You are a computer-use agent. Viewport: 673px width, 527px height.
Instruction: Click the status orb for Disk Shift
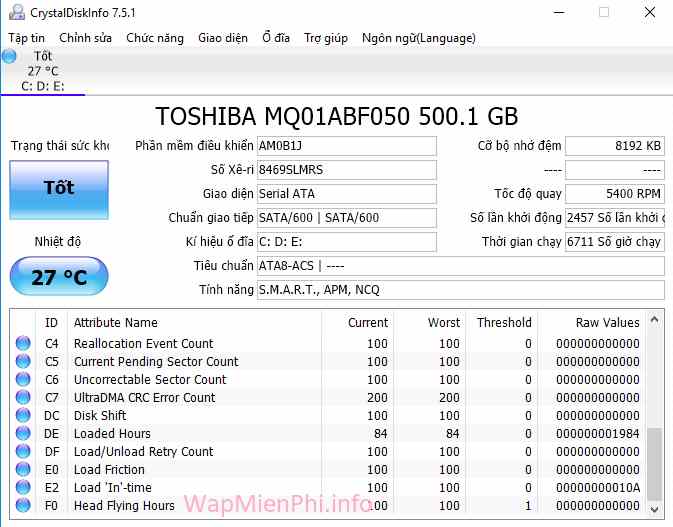23,415
